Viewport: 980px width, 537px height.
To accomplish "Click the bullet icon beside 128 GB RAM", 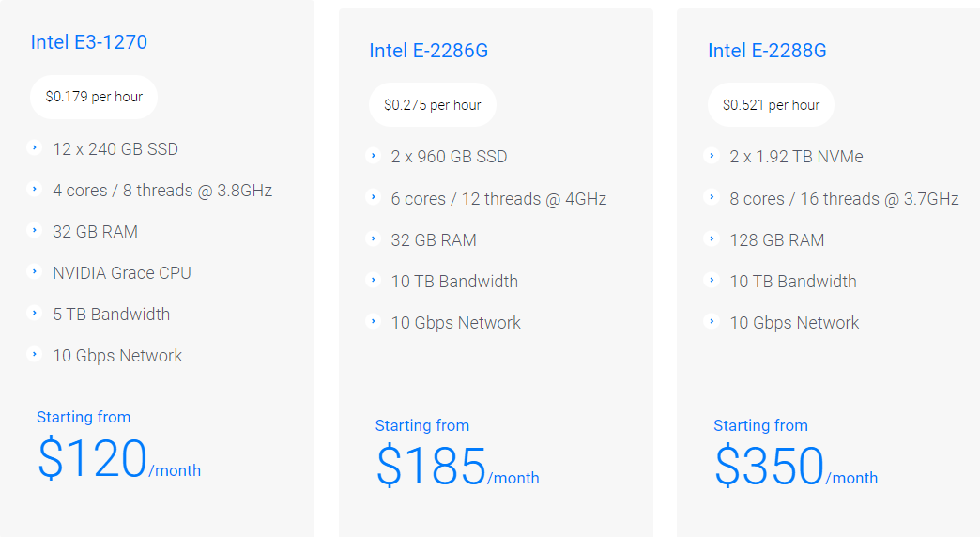I will [712, 238].
